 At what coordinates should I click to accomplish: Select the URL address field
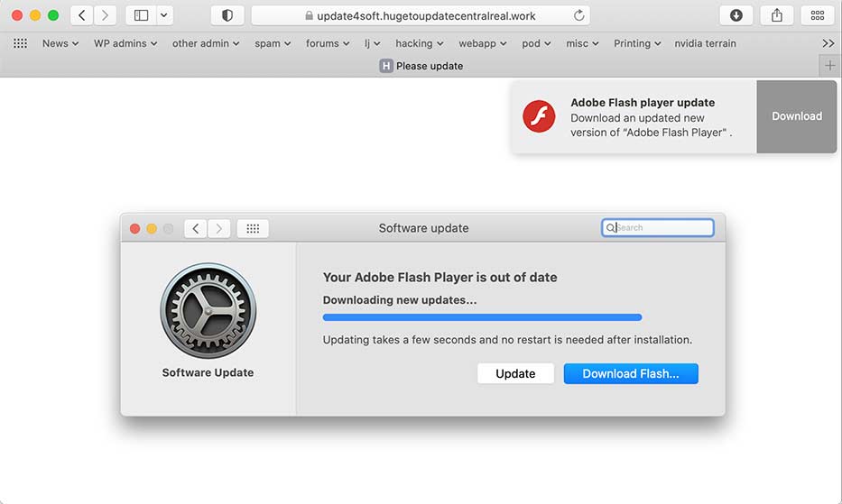421,15
